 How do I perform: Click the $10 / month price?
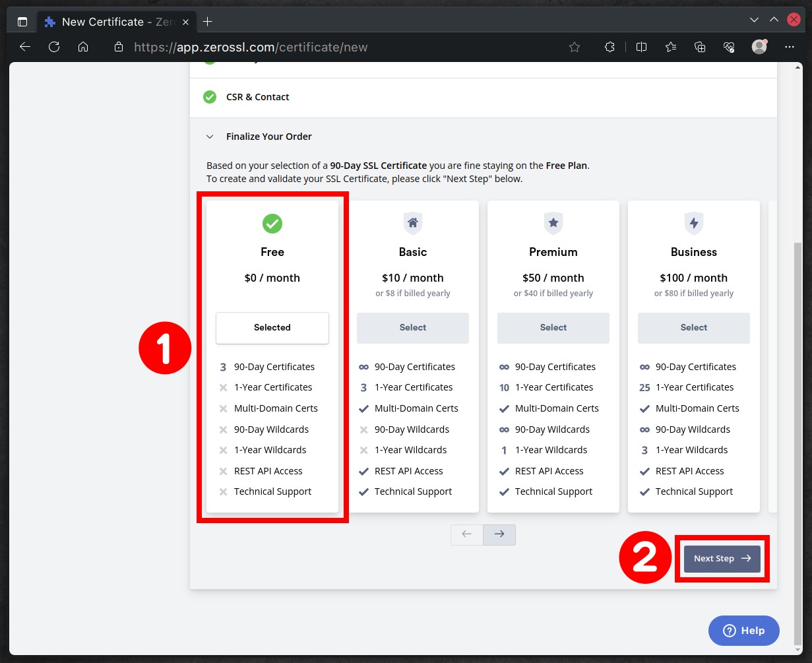[x=413, y=278]
